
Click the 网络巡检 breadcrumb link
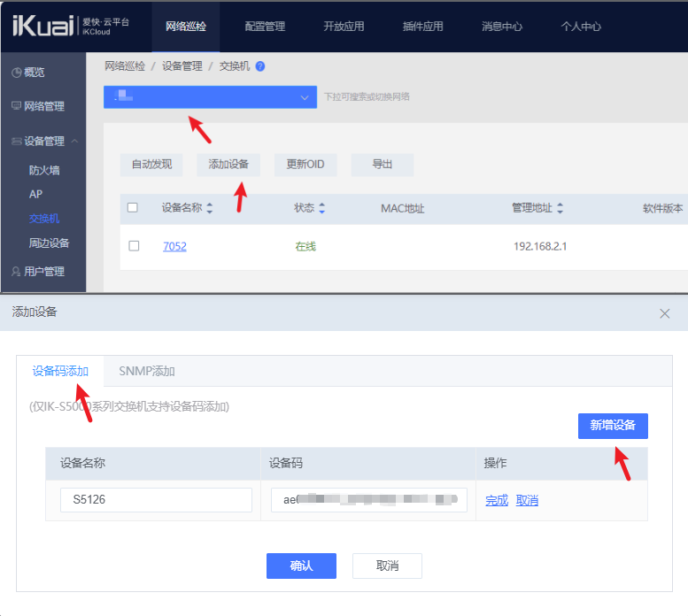coord(125,66)
